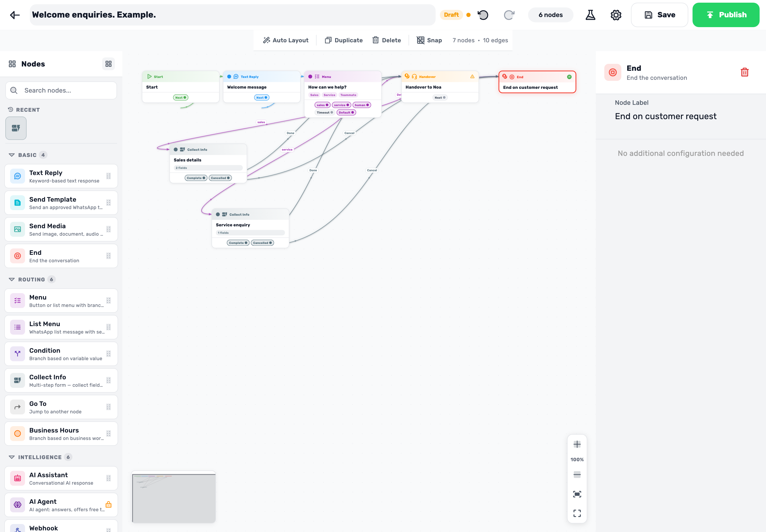Select the End node type in sidebar

tap(61, 256)
